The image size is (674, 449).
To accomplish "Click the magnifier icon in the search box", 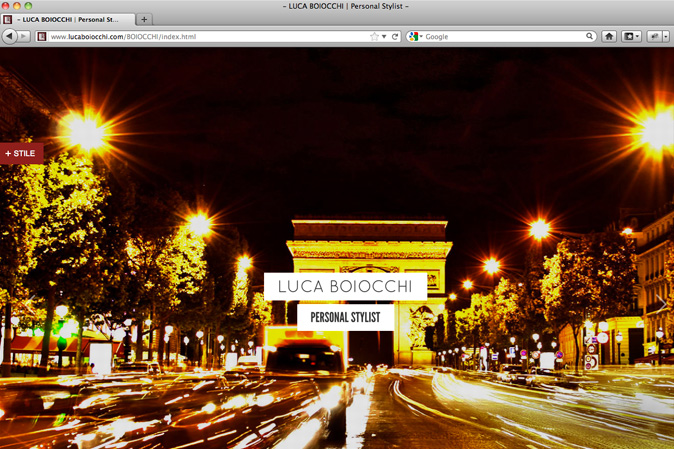I will (x=590, y=37).
